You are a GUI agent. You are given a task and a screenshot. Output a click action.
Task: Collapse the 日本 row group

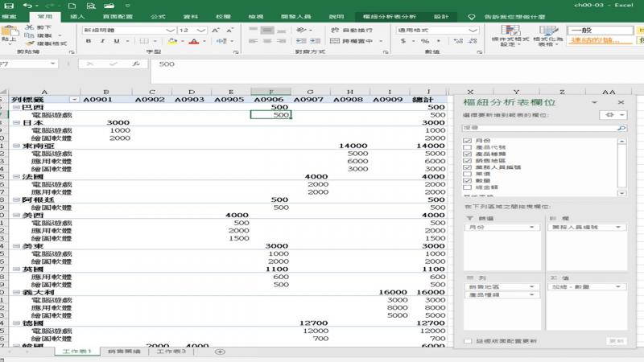16,123
